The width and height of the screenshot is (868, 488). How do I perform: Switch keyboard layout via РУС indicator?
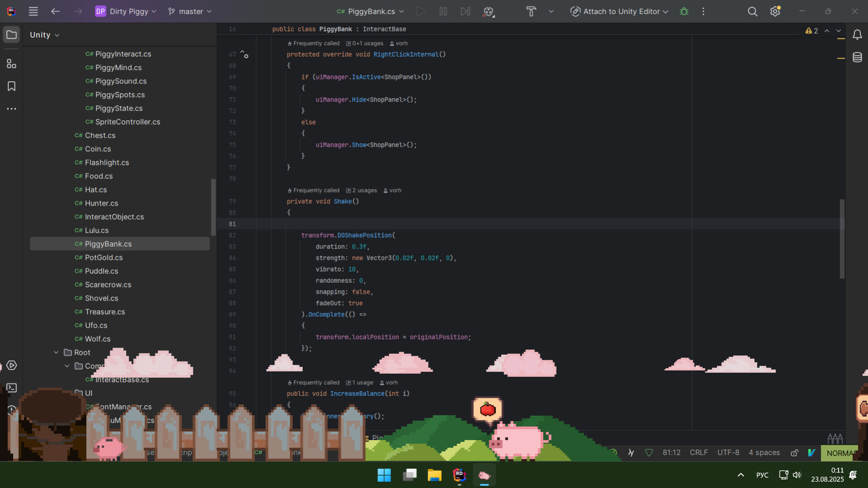coord(762,475)
